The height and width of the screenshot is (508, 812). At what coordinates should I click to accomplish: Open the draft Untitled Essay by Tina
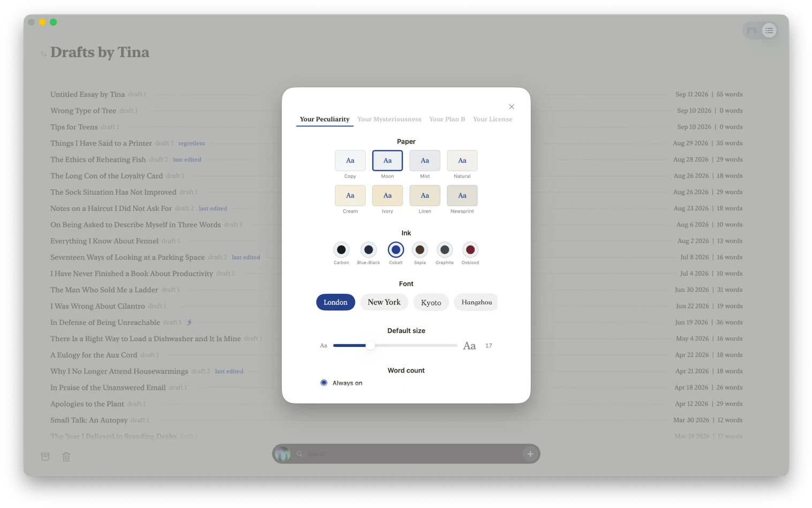point(88,94)
